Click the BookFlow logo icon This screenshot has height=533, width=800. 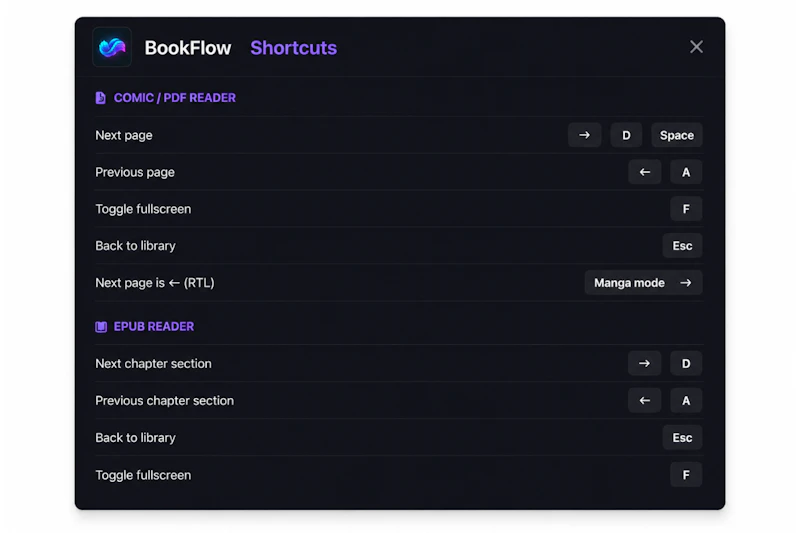tap(112, 47)
